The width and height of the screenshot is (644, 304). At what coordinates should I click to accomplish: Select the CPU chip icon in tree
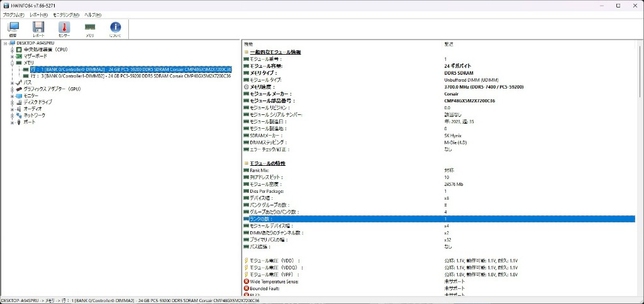coord(19,50)
